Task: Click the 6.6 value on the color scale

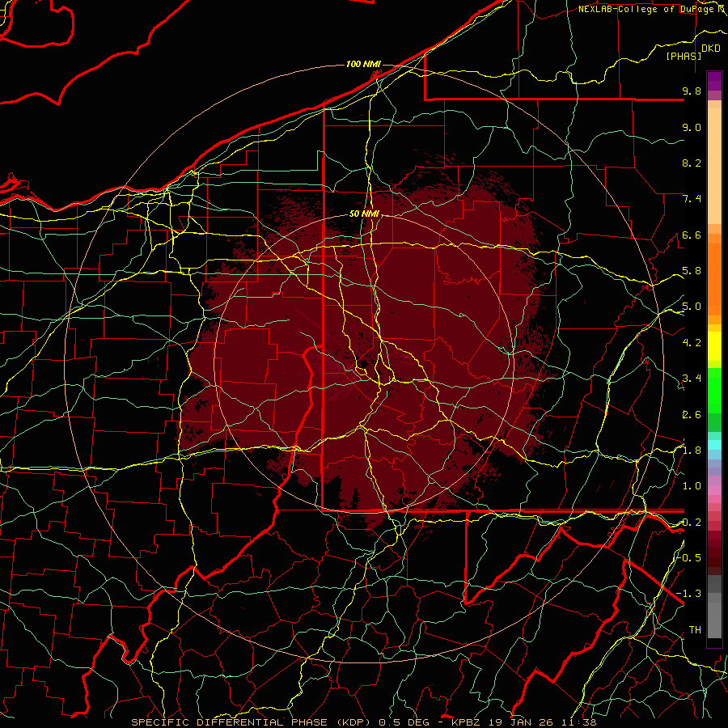Action: coord(692,235)
